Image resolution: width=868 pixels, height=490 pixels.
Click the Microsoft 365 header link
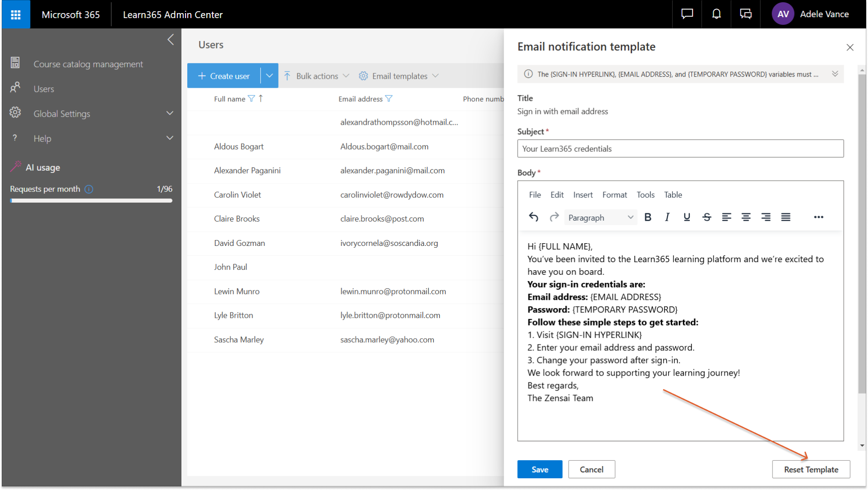pyautogui.click(x=71, y=14)
